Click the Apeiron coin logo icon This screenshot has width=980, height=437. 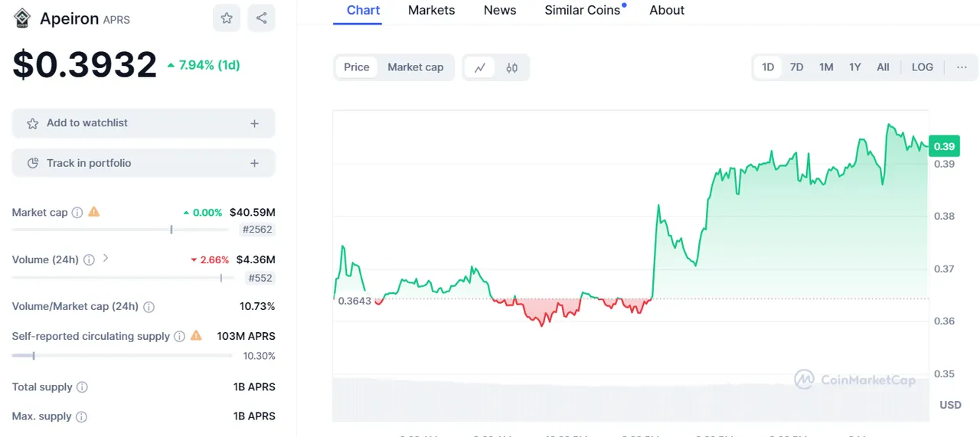coord(22,18)
